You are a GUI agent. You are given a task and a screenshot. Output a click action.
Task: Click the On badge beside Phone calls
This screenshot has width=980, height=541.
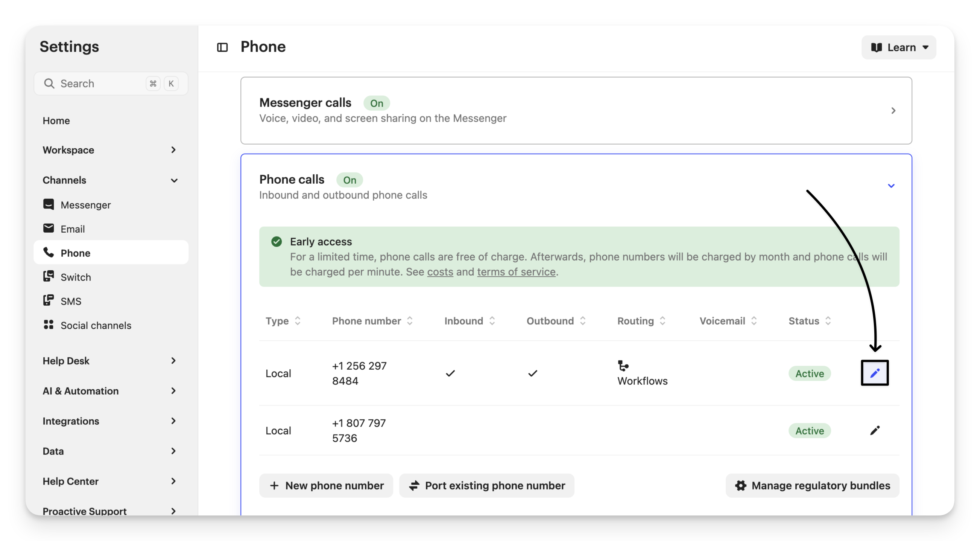coord(349,180)
